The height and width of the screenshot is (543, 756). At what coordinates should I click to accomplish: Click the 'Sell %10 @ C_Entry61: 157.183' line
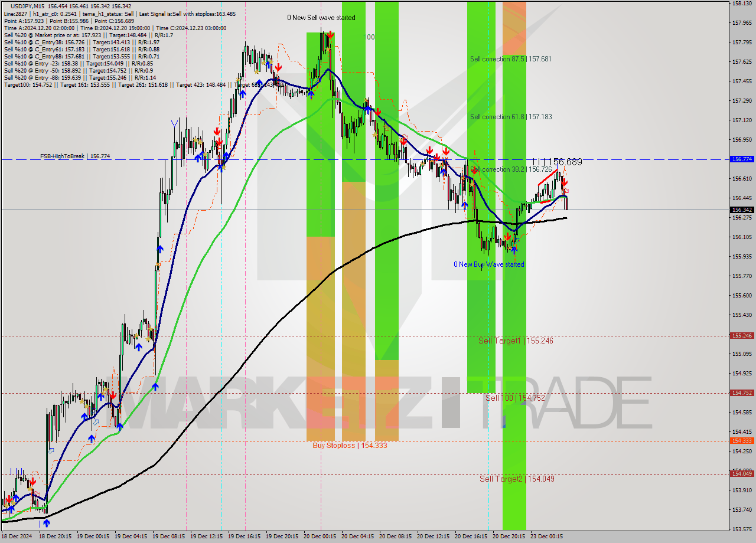pyautogui.click(x=82, y=49)
